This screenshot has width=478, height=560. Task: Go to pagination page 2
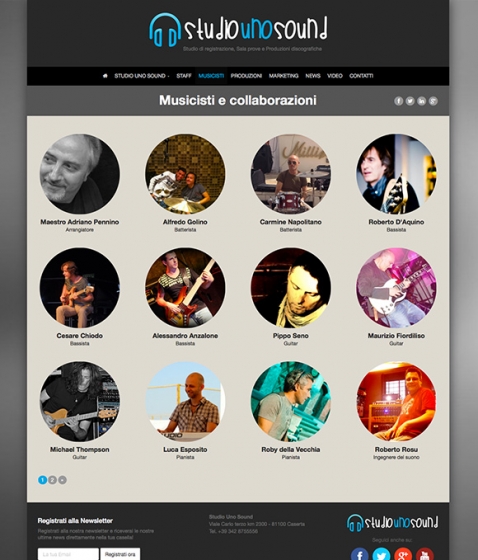(52, 480)
